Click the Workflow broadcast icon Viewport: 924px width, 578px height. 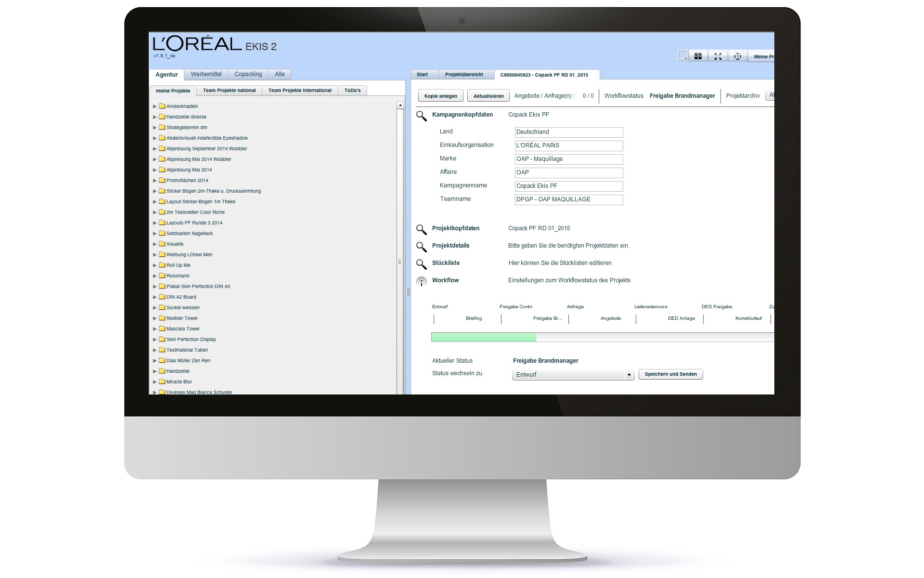coord(421,281)
